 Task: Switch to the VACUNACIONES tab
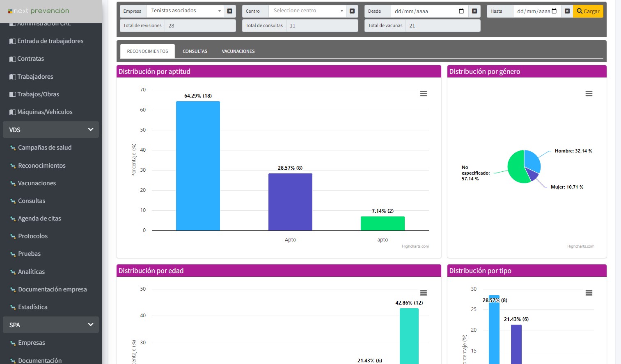coord(238,51)
